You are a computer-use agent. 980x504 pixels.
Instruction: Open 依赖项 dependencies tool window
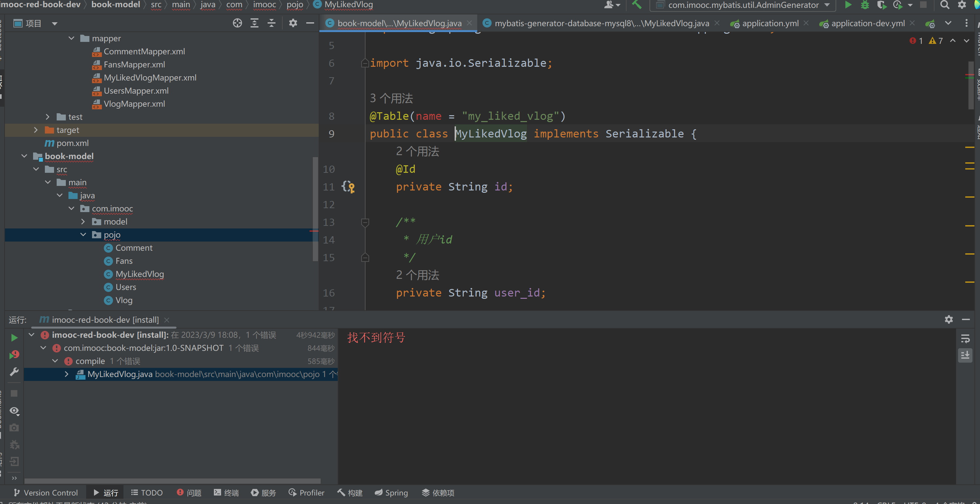(x=438, y=493)
